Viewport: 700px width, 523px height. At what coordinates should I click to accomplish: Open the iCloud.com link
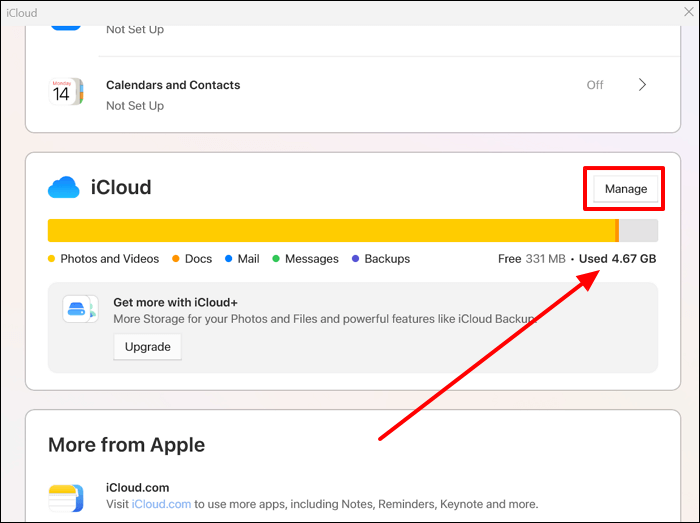pyautogui.click(x=161, y=504)
